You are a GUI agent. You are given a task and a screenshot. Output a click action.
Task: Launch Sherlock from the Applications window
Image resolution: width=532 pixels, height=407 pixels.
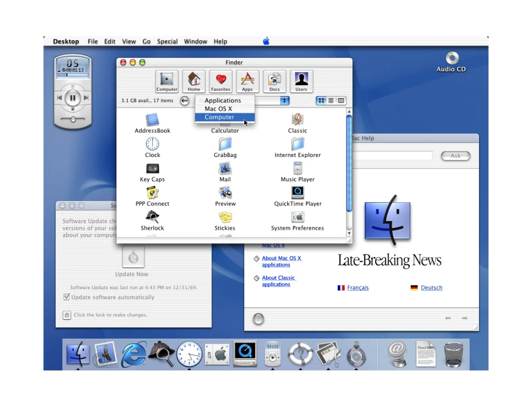pyautogui.click(x=152, y=218)
